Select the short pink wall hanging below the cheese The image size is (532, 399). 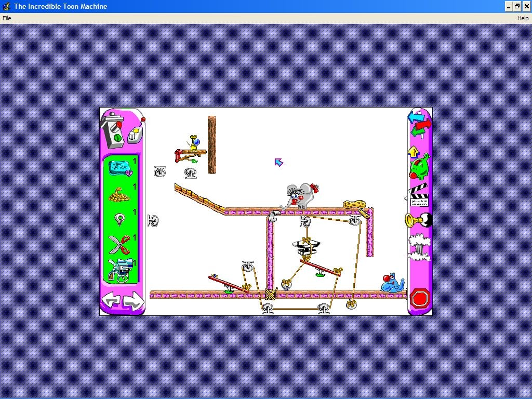click(370, 233)
